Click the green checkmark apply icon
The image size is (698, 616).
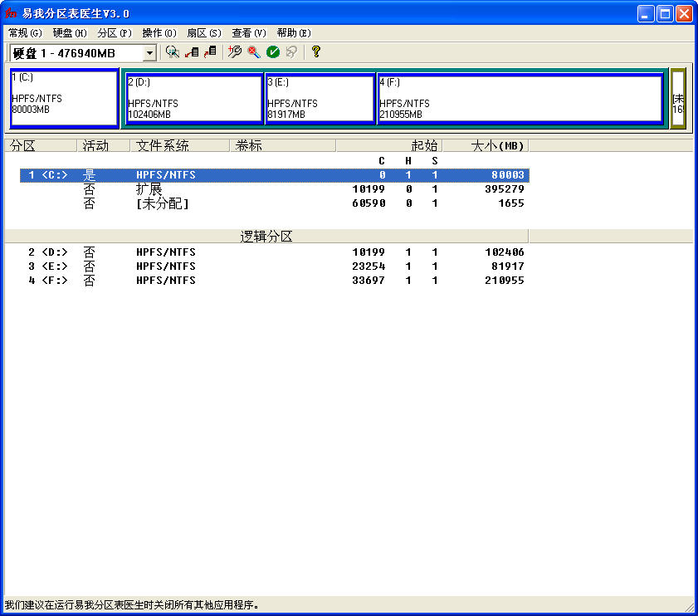click(x=273, y=52)
